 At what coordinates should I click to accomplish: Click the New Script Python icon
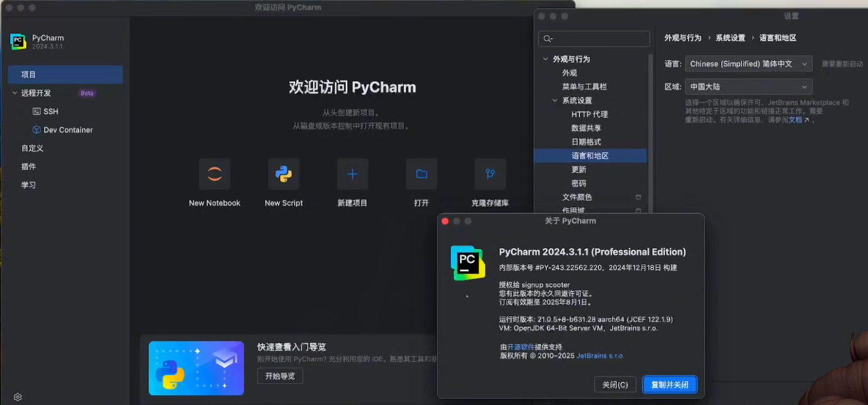(283, 174)
